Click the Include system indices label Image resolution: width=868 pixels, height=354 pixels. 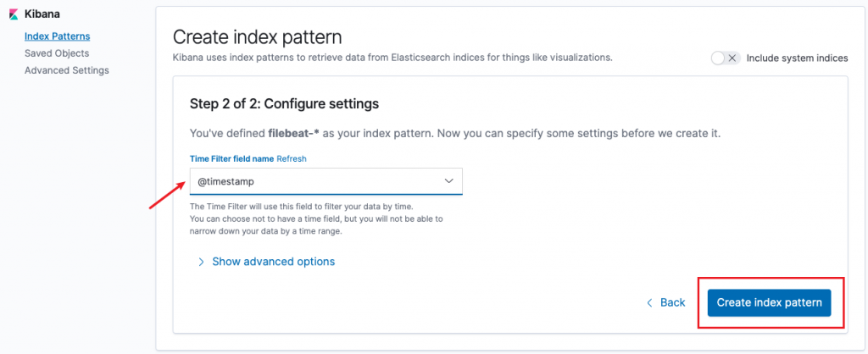[x=797, y=58]
